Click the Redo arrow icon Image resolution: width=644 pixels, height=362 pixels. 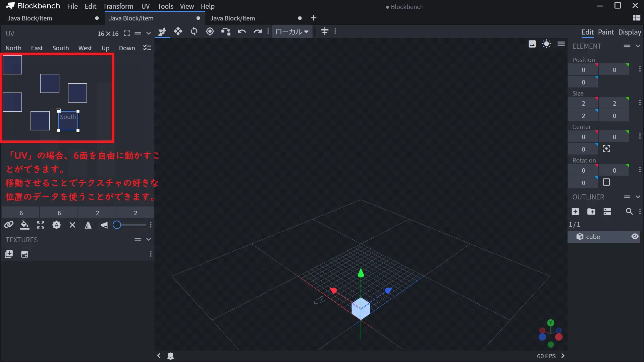pyautogui.click(x=258, y=32)
